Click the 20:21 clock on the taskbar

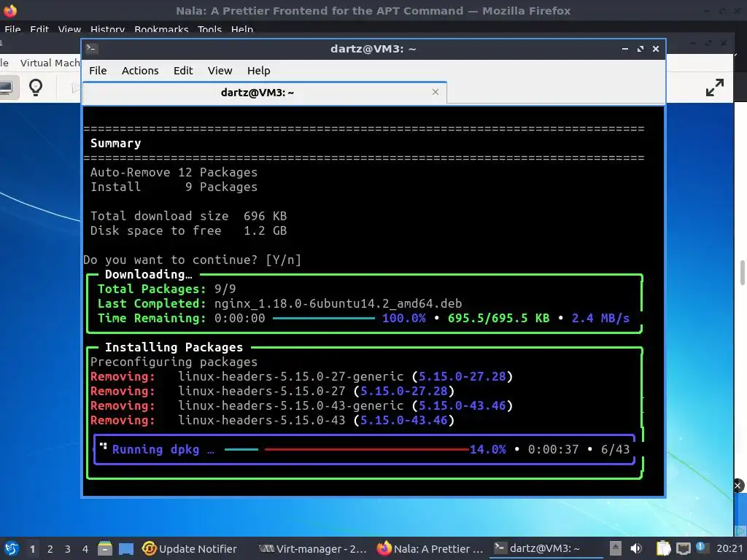(729, 548)
